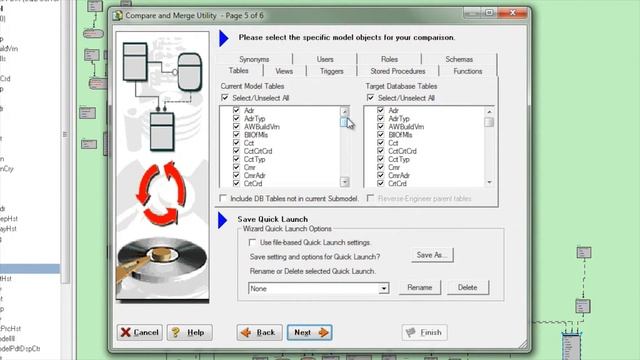The width and height of the screenshot is (640, 360).
Task: Close the Compare and Merge Utility dialog
Action: coord(513,13)
